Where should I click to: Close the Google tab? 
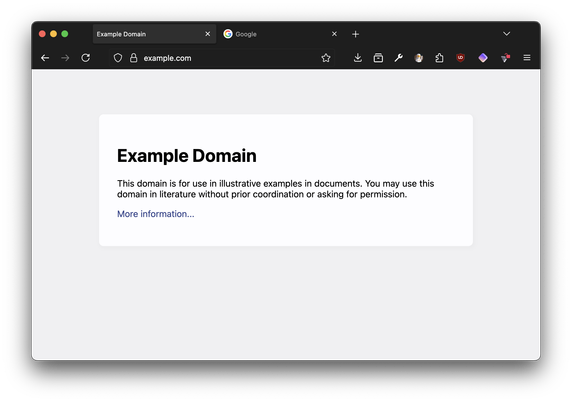(x=334, y=34)
